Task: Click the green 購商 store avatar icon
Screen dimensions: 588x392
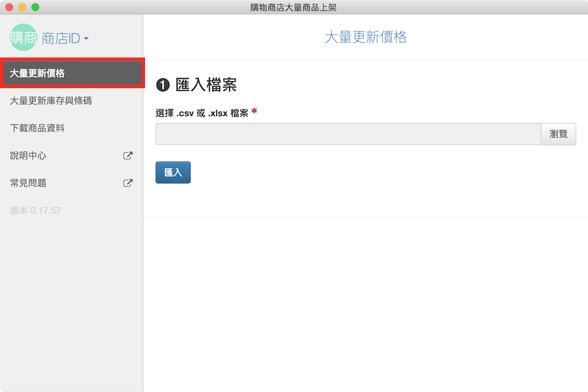Action: click(24, 37)
